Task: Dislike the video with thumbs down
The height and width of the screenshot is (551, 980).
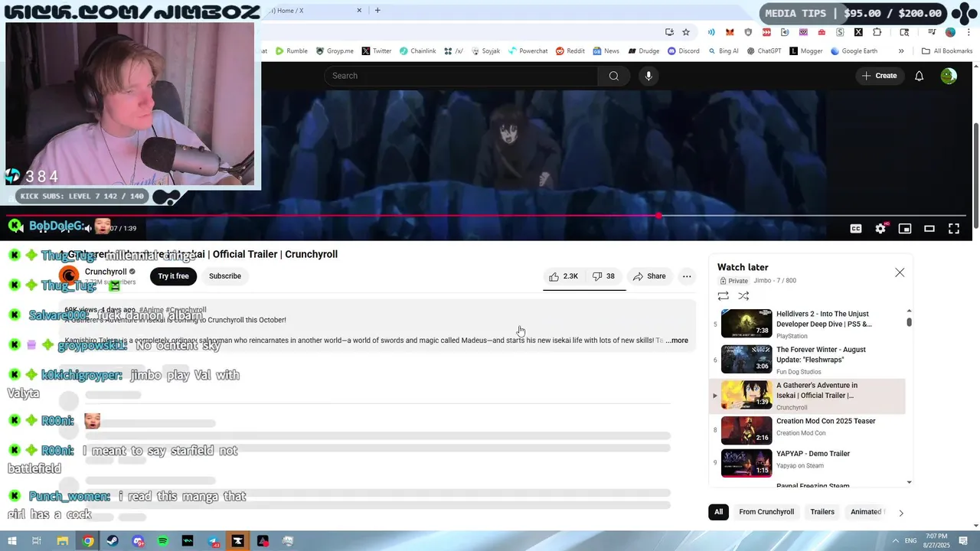Action: click(605, 276)
